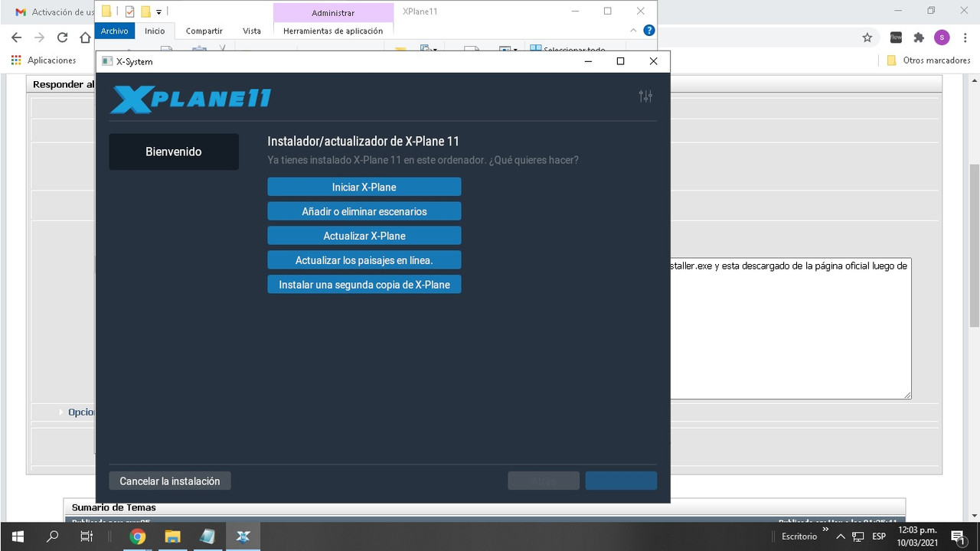Choose Instalar una segunda copia de X-Plane

point(364,285)
